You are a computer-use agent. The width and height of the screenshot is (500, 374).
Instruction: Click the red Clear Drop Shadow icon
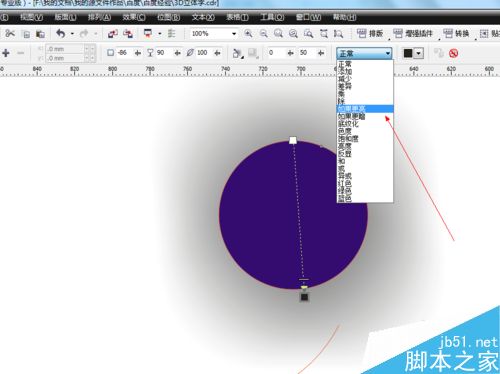coord(453,53)
